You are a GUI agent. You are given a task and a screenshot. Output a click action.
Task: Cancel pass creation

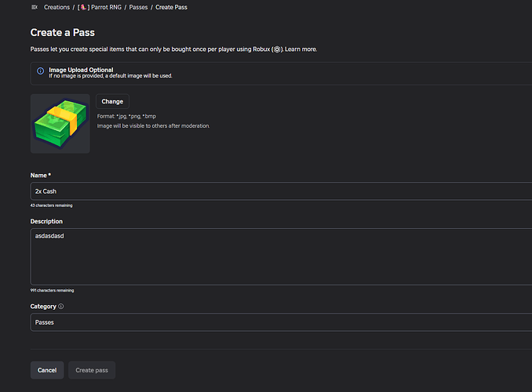click(47, 370)
